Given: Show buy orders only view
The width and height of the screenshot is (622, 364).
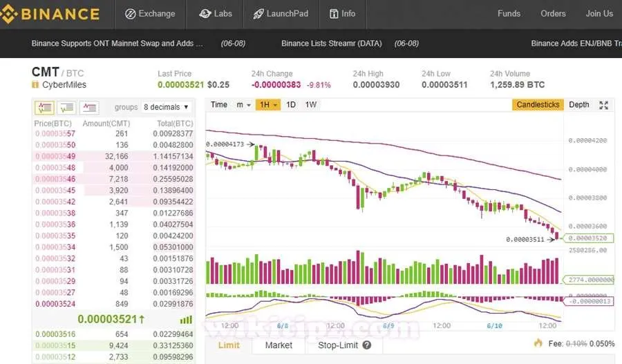Looking at the screenshot, I should (66, 108).
